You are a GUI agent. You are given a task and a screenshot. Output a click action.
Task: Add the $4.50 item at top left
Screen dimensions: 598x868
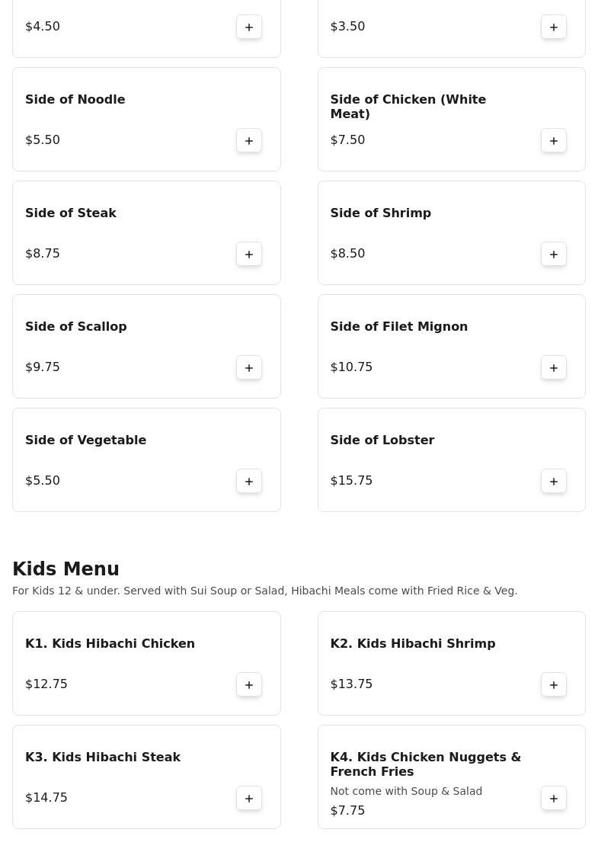[249, 27]
